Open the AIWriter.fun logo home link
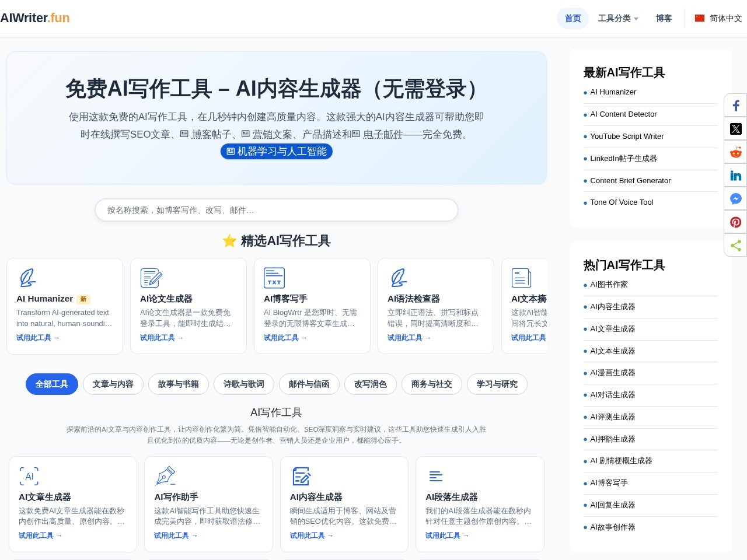 click(35, 18)
